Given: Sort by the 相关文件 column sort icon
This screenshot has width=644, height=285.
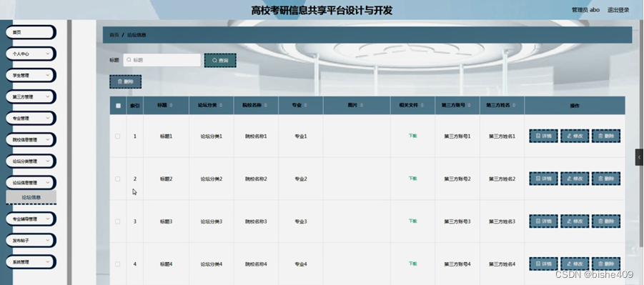Looking at the screenshot, I should 422,106.
